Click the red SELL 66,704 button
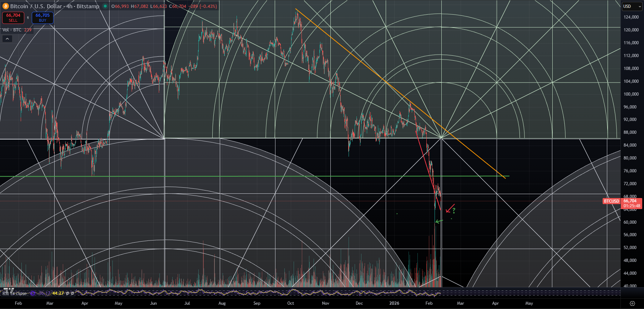 pos(13,17)
